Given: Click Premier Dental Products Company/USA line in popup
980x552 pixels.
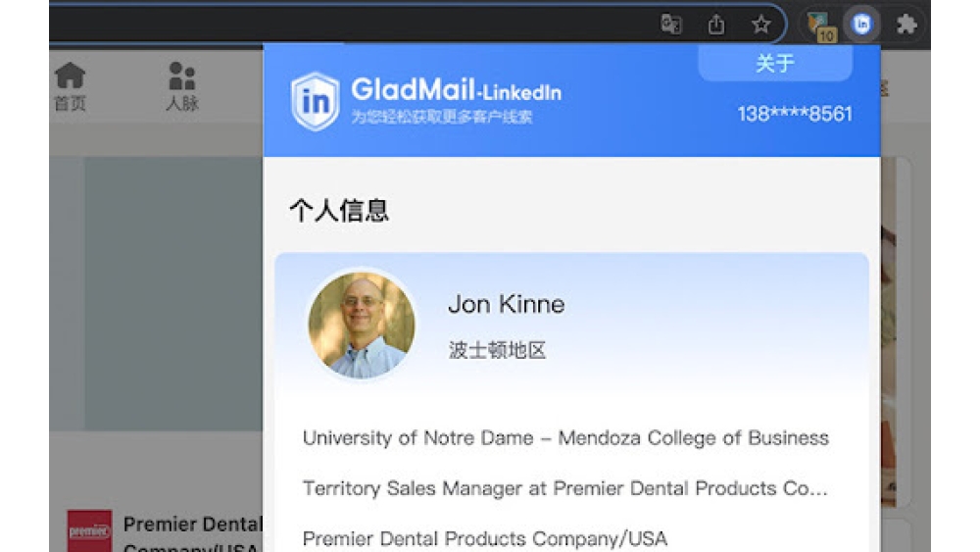Looking at the screenshot, I should (485, 538).
